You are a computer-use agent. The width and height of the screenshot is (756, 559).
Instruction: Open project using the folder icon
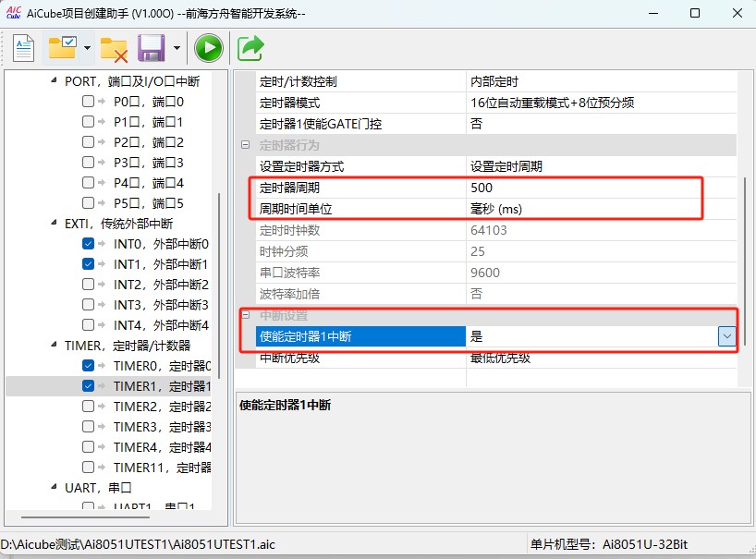[63, 48]
